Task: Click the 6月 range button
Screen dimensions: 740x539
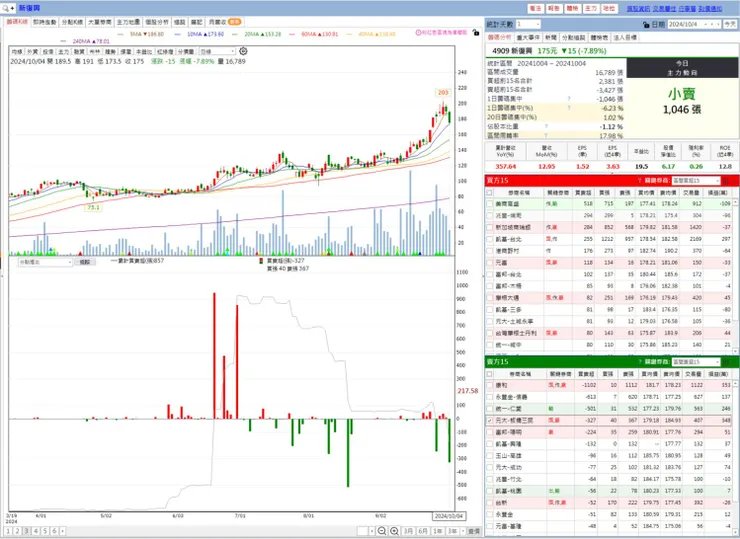Action: [423, 531]
